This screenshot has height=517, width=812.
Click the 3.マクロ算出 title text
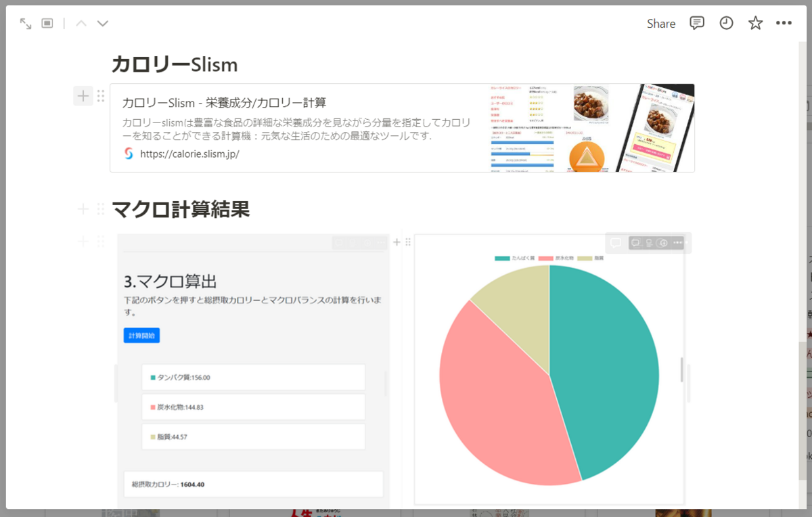point(171,282)
